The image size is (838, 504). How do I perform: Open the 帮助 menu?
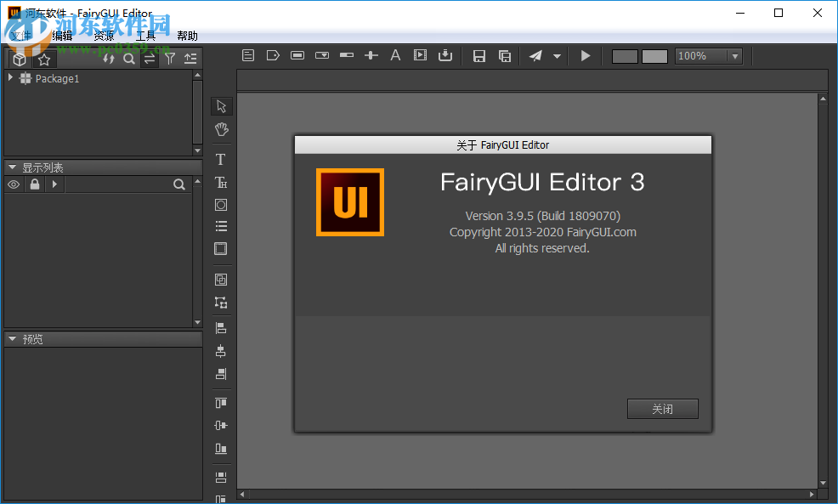[187, 36]
